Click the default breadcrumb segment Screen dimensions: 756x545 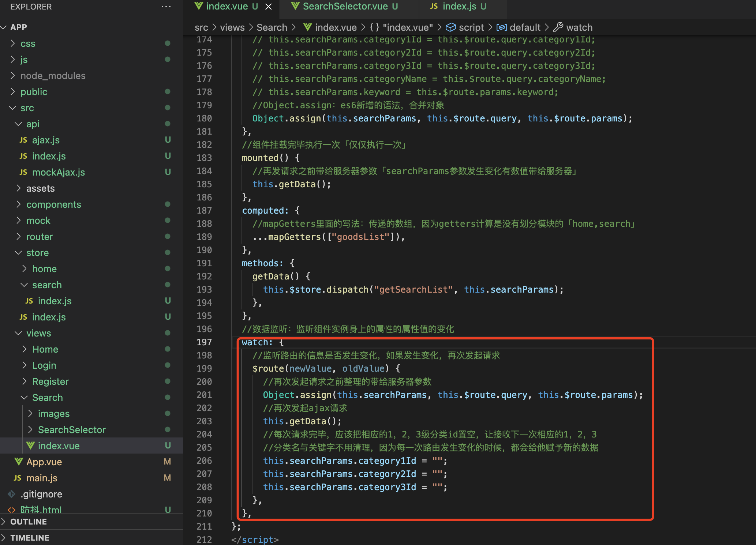(525, 27)
